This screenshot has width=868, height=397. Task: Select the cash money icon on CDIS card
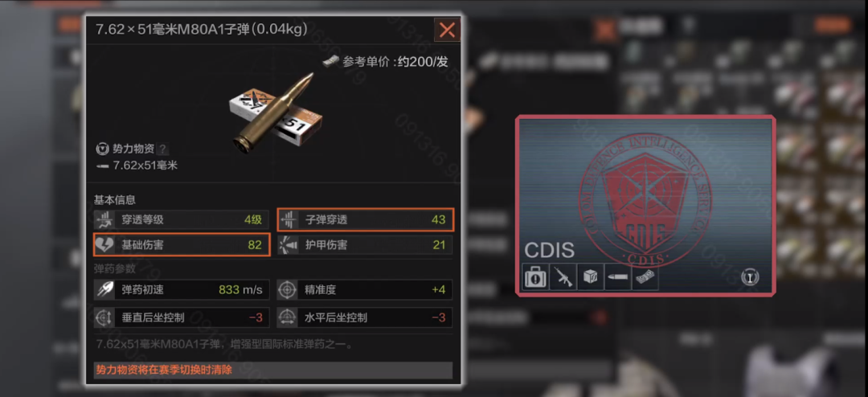click(x=645, y=276)
